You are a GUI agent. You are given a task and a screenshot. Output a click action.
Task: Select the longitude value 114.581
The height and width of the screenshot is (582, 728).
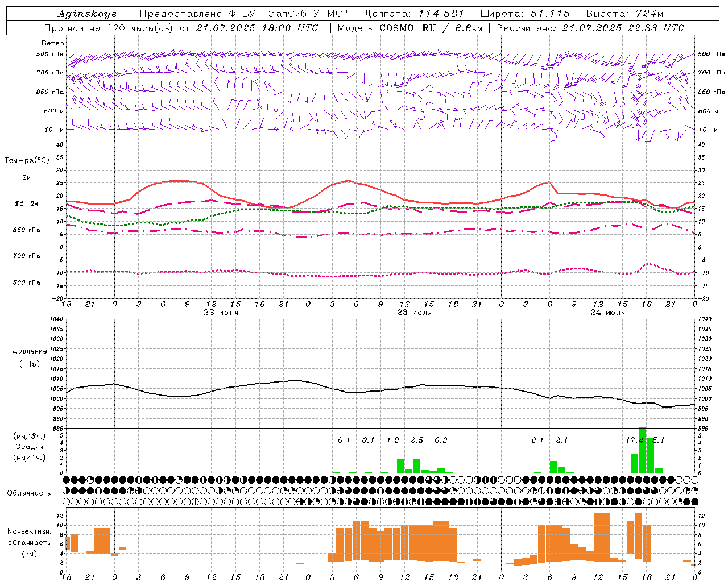441,14
